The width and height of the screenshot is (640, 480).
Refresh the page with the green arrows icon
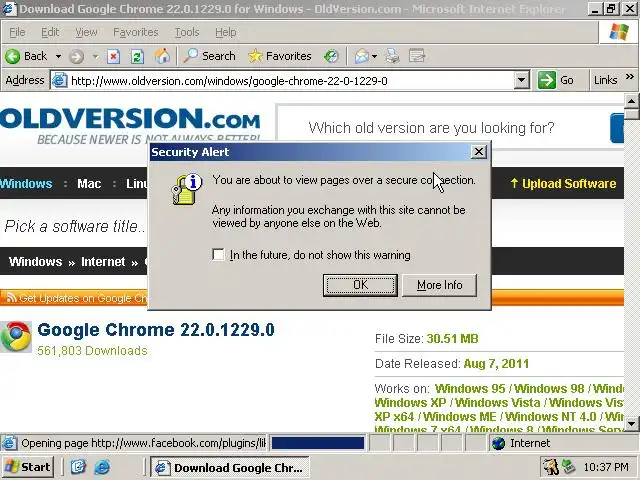pyautogui.click(x=137, y=56)
